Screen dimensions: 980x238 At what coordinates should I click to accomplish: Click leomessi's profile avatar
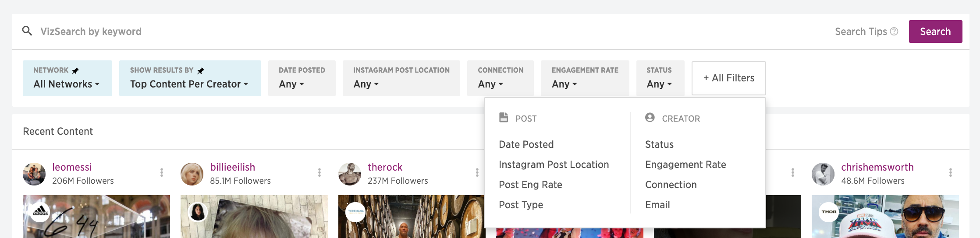pos(34,174)
